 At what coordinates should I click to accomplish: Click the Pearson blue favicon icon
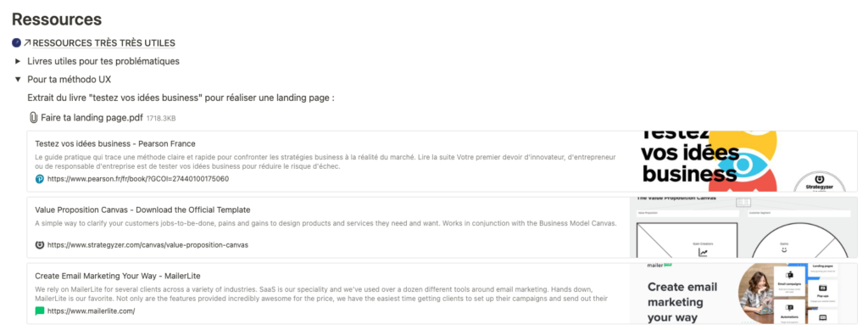[x=40, y=179]
